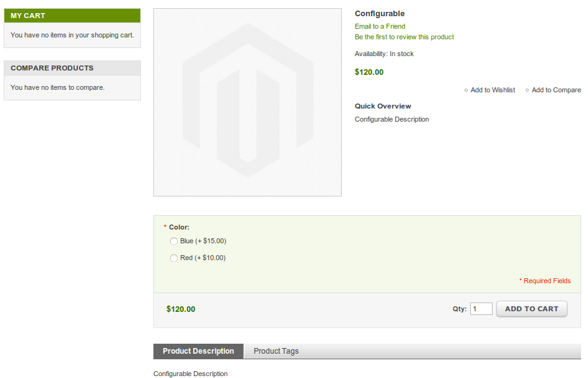This screenshot has width=588, height=378.
Task: Open Be the first to review link
Action: (x=404, y=37)
